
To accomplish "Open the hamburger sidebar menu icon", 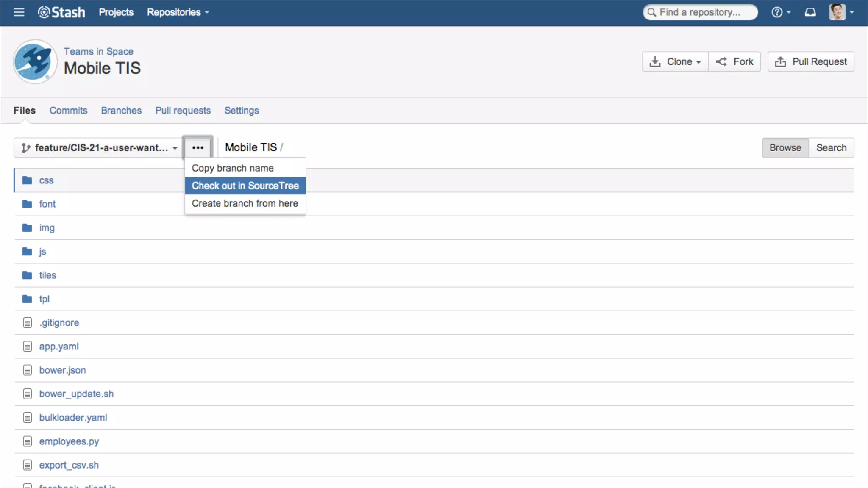I will [x=19, y=12].
